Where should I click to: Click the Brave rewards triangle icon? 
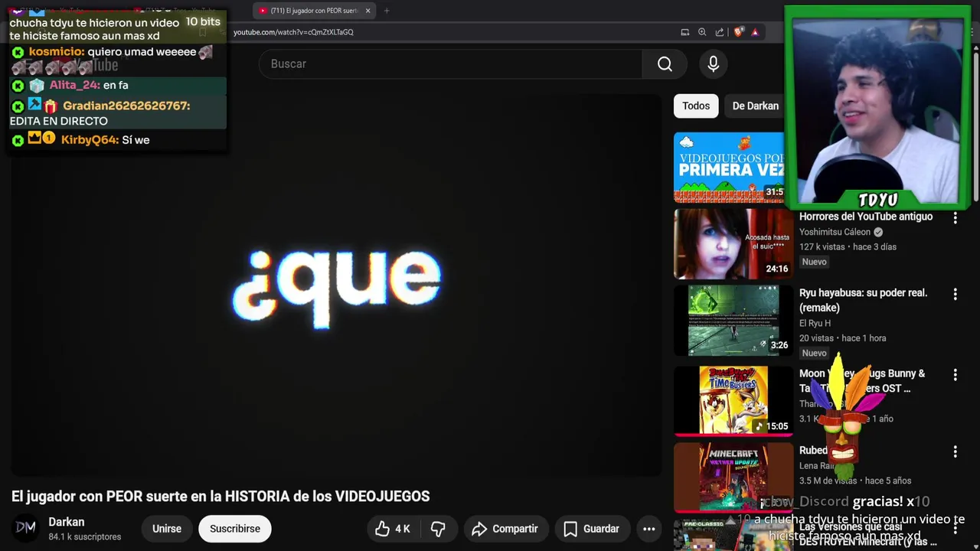(755, 32)
